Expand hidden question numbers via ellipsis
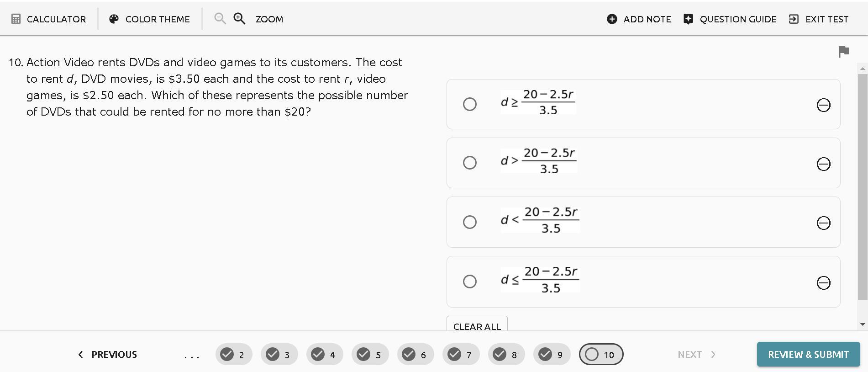868x372 pixels. coord(192,355)
